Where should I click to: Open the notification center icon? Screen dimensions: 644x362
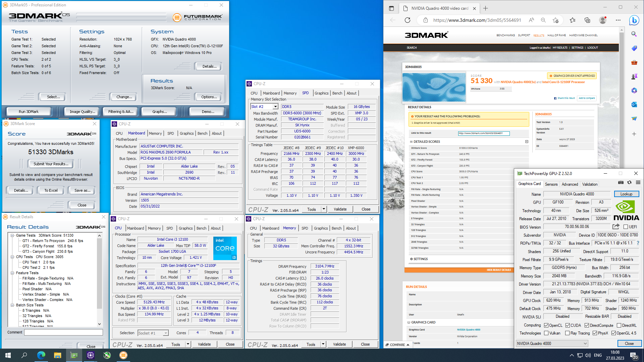[634, 355]
